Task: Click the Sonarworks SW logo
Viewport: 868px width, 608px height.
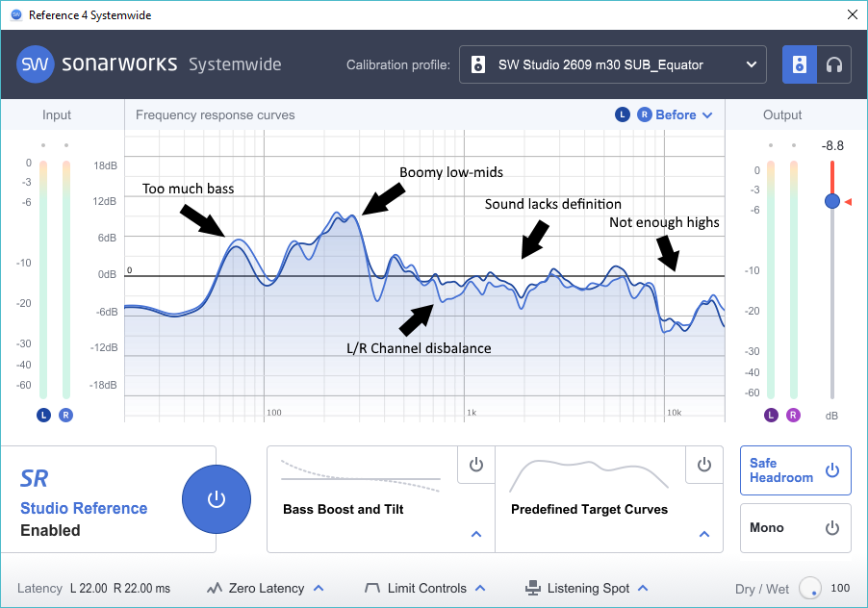Action: tap(36, 64)
